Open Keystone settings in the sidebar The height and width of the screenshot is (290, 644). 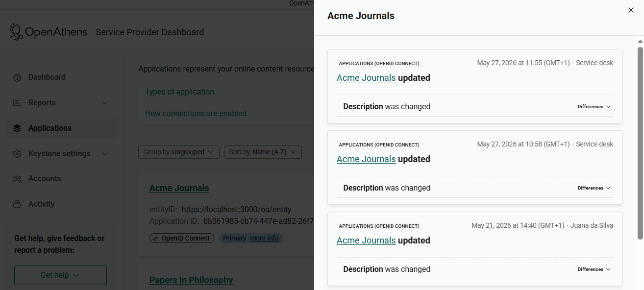coord(61,154)
